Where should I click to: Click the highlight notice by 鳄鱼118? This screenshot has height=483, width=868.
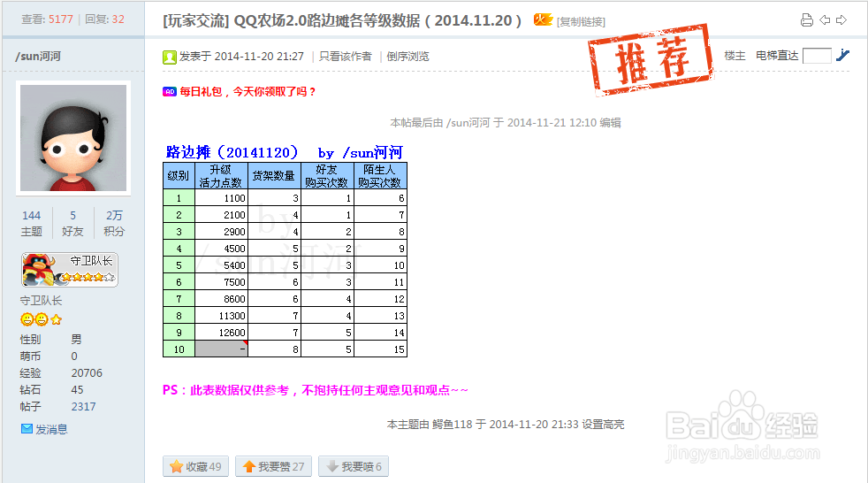click(x=506, y=425)
